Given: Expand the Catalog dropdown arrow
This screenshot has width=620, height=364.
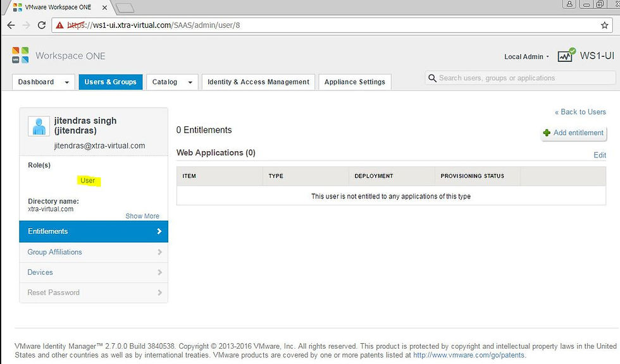Looking at the screenshot, I should 190,82.
